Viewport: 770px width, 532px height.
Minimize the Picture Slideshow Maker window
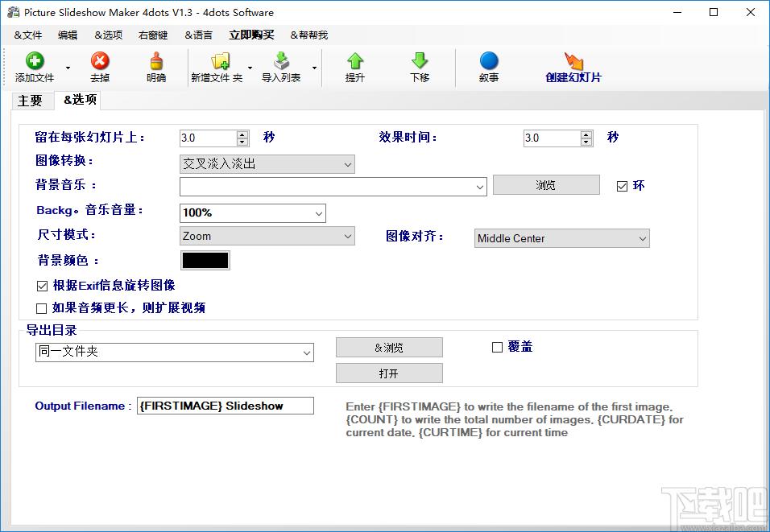point(677,12)
